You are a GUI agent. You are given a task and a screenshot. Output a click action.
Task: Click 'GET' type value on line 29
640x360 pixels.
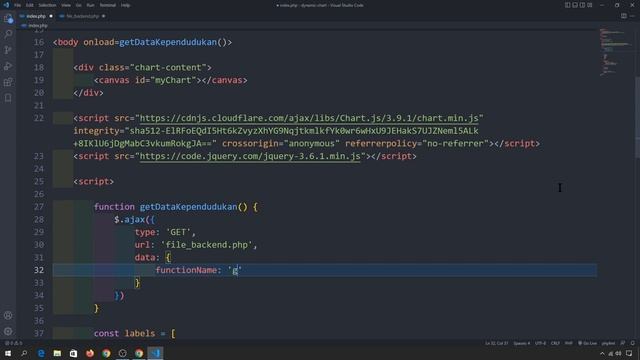click(178, 232)
